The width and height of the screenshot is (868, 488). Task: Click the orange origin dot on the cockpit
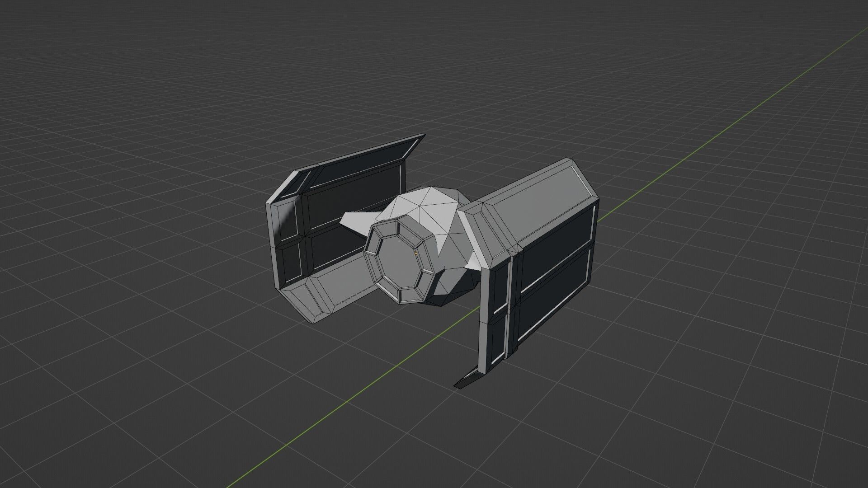pyautogui.click(x=416, y=253)
